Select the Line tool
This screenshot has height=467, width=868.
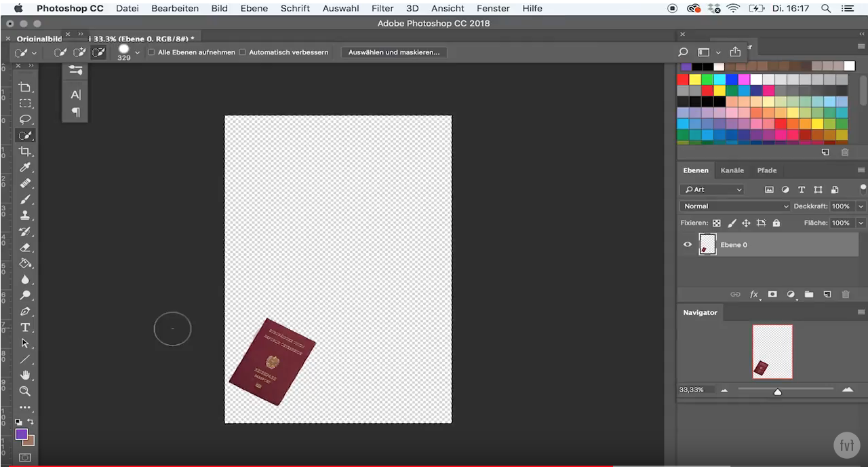[25, 360]
